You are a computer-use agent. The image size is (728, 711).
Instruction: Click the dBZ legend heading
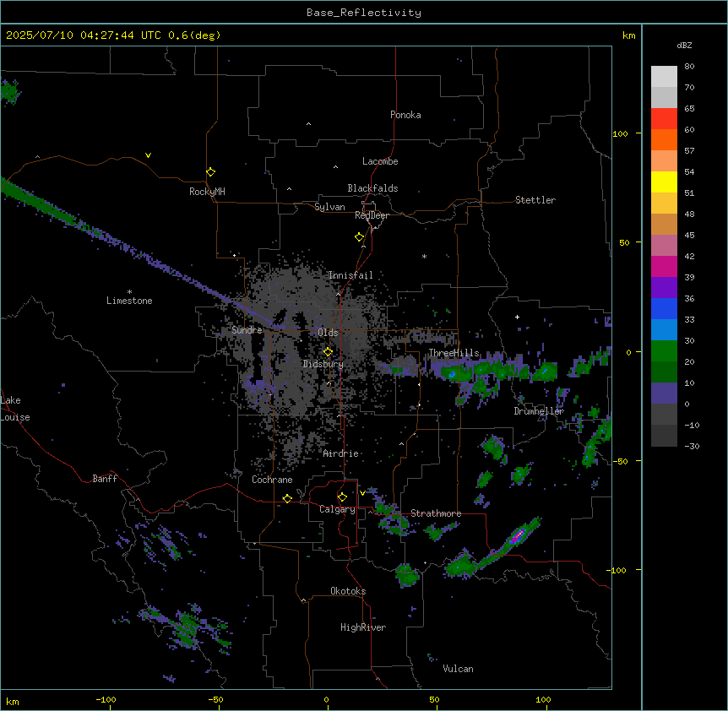point(684,46)
